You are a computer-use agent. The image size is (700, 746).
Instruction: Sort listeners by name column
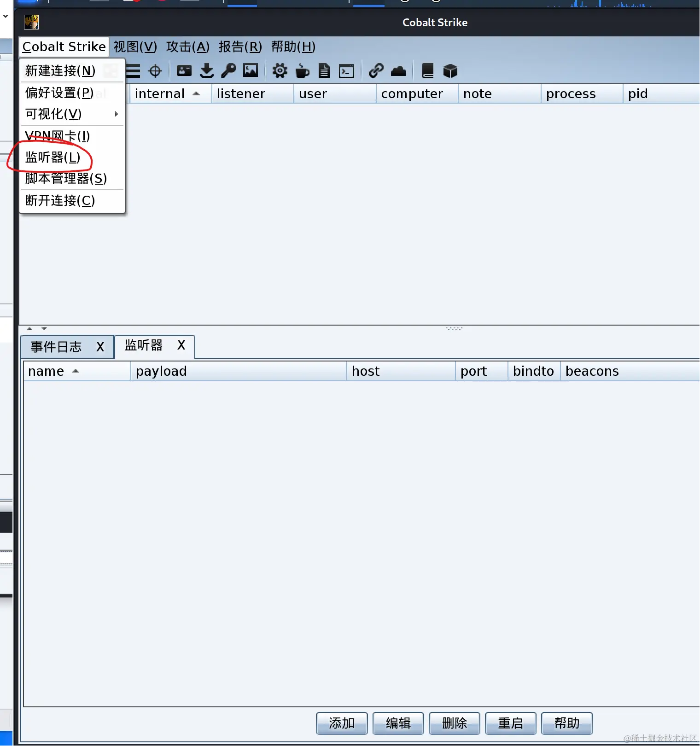(77, 371)
